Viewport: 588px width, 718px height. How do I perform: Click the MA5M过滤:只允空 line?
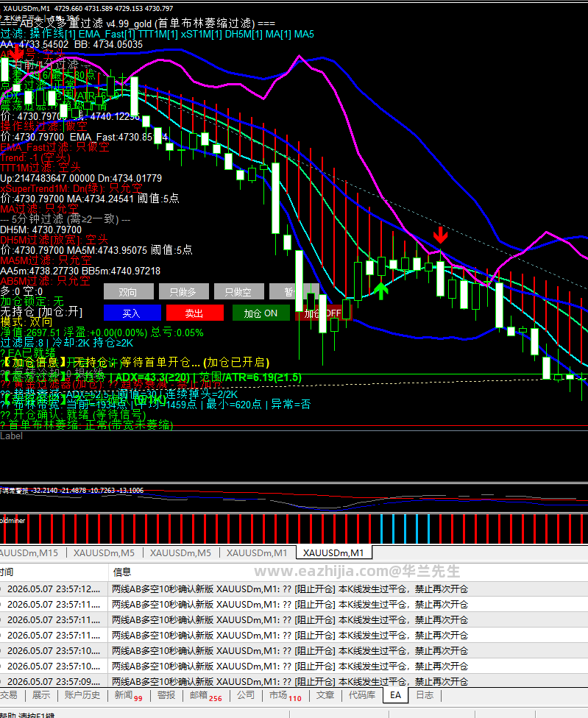pyautogui.click(x=46, y=260)
